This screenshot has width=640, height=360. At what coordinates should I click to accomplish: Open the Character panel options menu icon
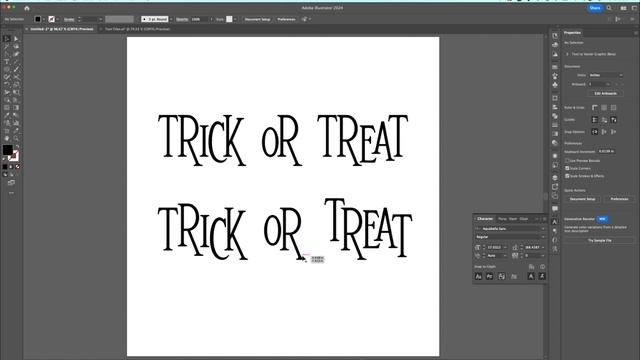[544, 219]
